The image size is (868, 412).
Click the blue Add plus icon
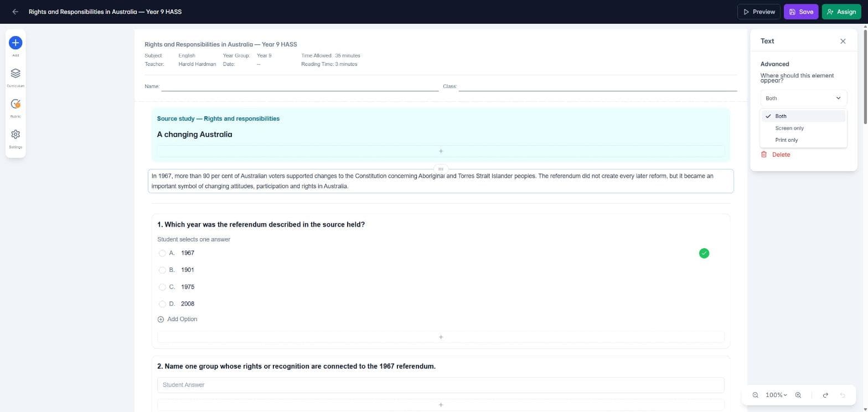point(15,43)
